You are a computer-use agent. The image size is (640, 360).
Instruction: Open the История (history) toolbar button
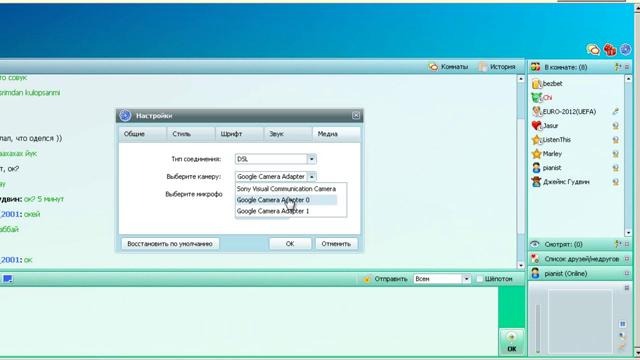coord(498,67)
